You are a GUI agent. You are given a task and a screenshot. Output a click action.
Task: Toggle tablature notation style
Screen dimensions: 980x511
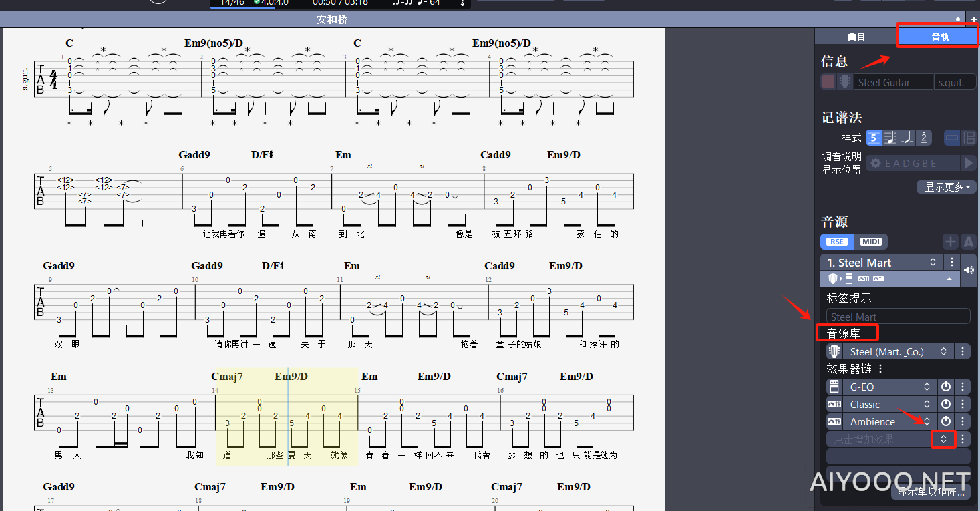pos(874,138)
